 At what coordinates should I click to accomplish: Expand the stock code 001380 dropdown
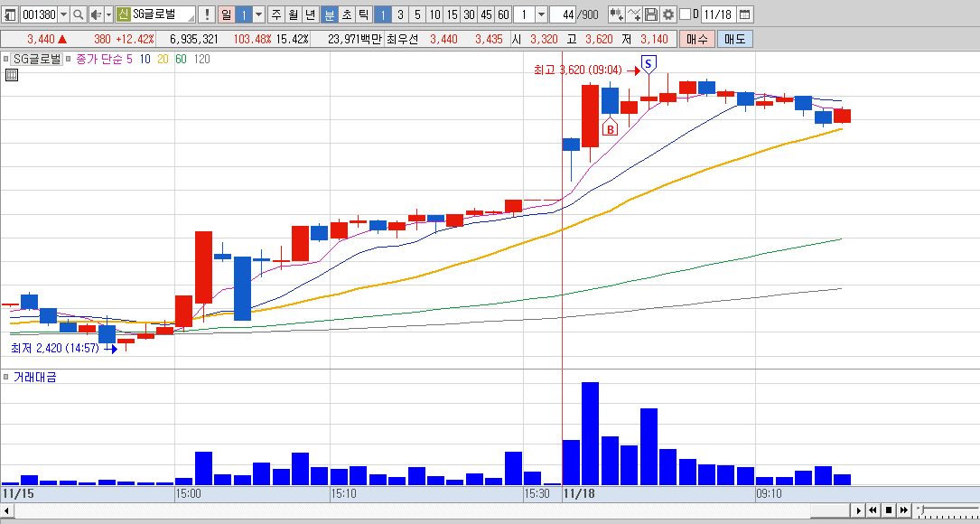point(63,14)
